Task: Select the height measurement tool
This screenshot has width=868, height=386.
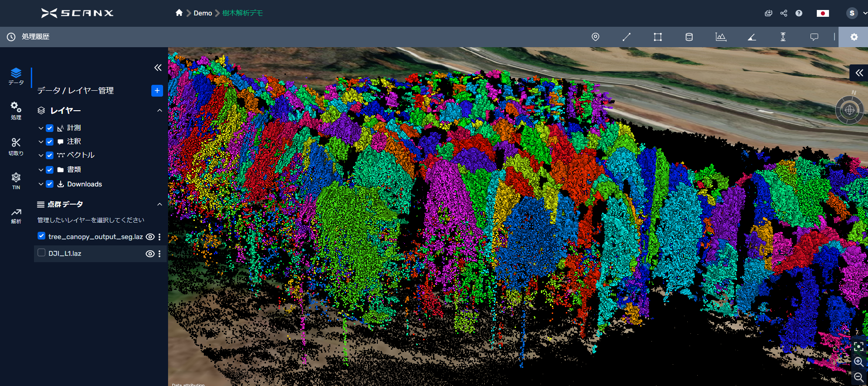Action: tap(783, 37)
